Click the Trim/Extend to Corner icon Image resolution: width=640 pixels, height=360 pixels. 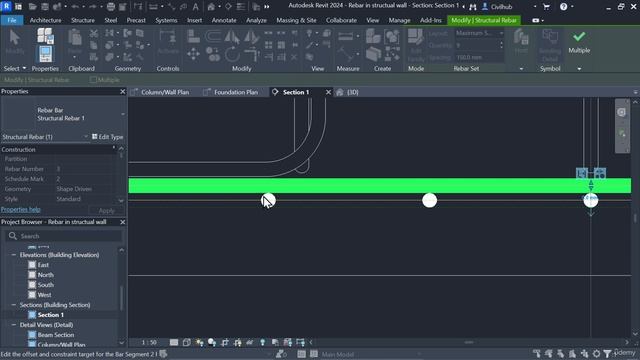click(x=252, y=54)
